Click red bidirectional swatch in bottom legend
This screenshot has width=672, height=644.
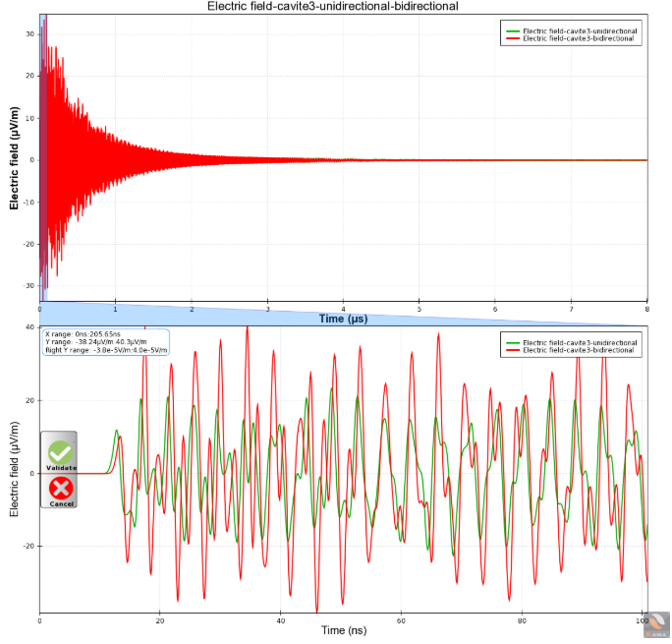click(513, 350)
